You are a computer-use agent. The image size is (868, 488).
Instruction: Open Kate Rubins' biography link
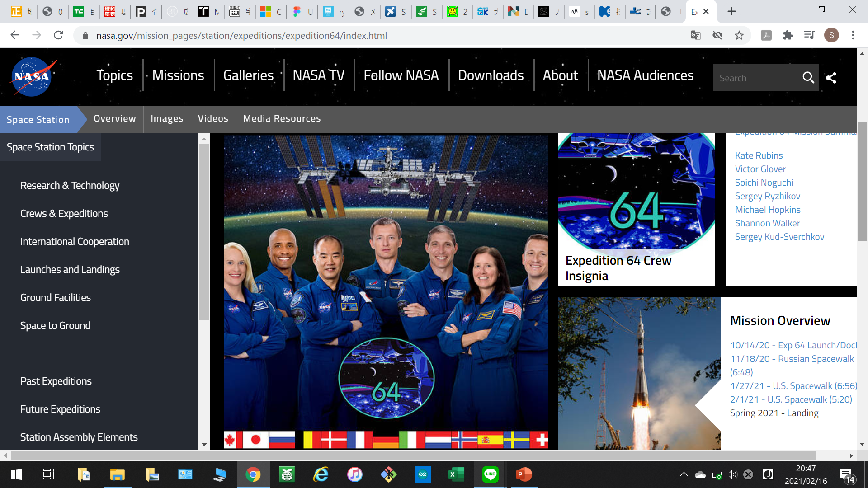[x=759, y=155]
